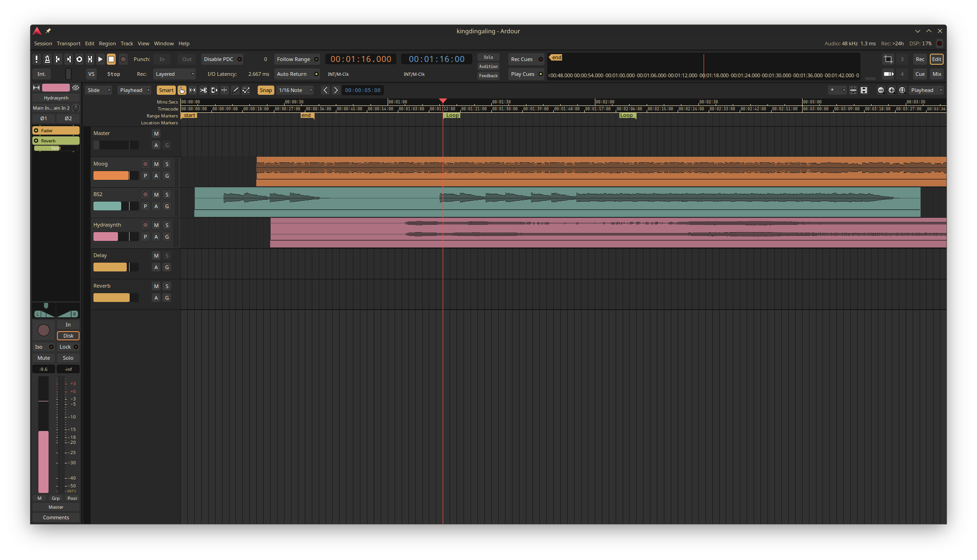This screenshot has height=560, width=977.
Task: Toggle Snap to grid button
Action: (x=266, y=90)
